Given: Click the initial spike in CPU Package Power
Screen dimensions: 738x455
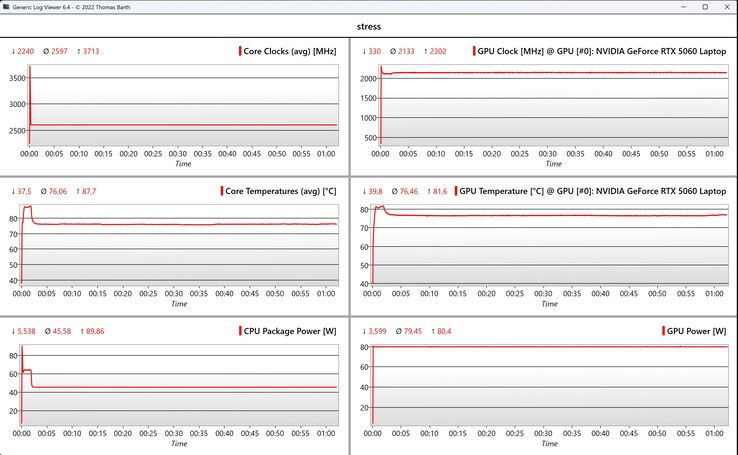Looking at the screenshot, I should [x=27, y=371].
